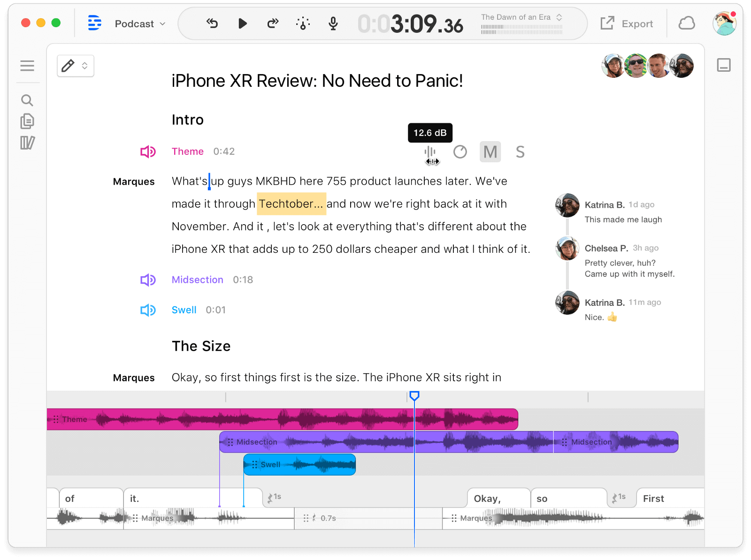751x560 pixels.
Task: Click the collaborator avatars group
Action: click(x=647, y=65)
